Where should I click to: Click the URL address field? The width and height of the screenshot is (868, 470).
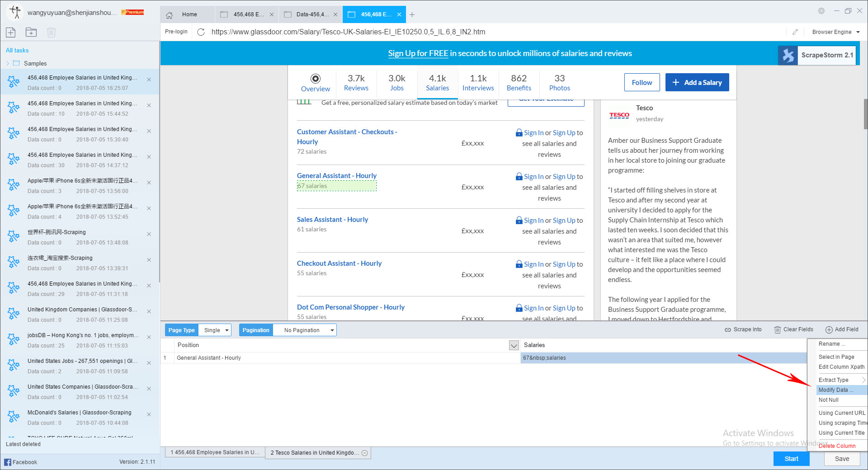coord(497,32)
